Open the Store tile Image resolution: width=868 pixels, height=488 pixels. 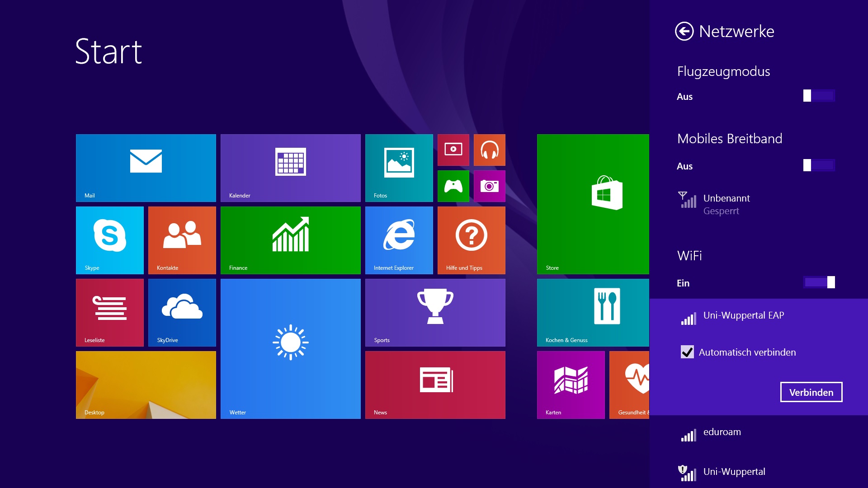[x=593, y=204]
